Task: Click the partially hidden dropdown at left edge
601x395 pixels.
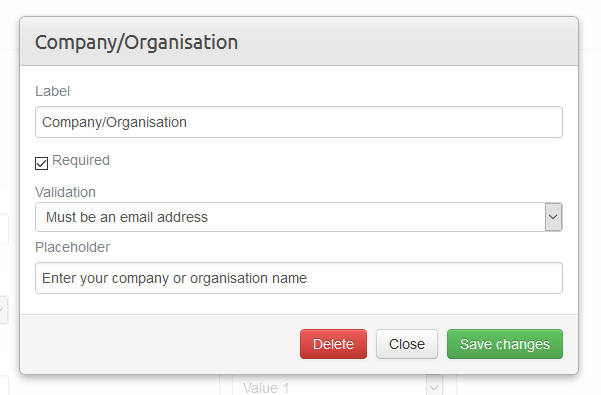Action: point(4,310)
